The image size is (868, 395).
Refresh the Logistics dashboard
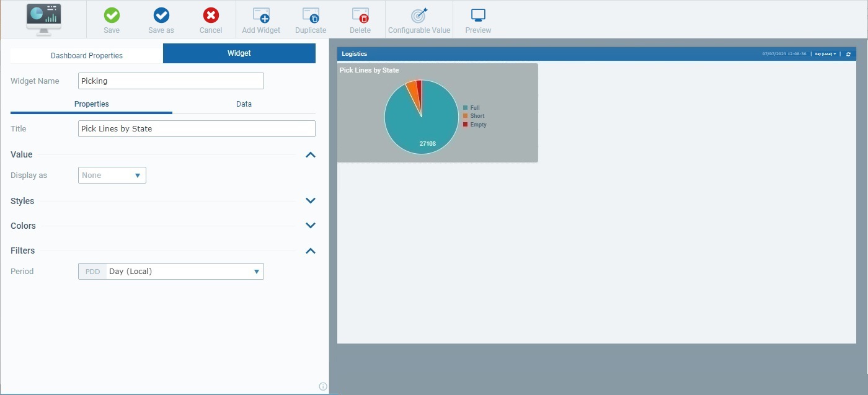pyautogui.click(x=848, y=54)
